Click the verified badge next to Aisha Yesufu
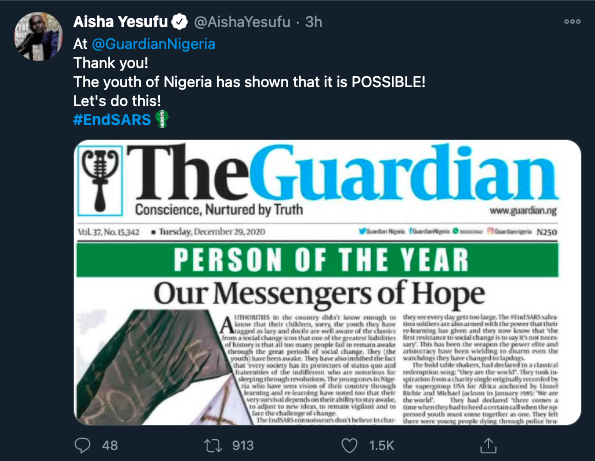Screen dimensions: 595x461 coord(179,22)
